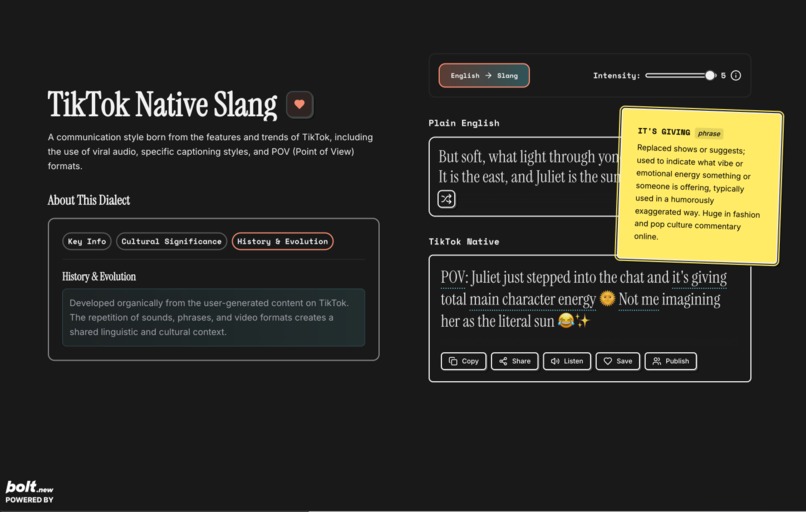Image resolution: width=806 pixels, height=512 pixels.
Task: Open the intensity info icon
Action: click(736, 76)
